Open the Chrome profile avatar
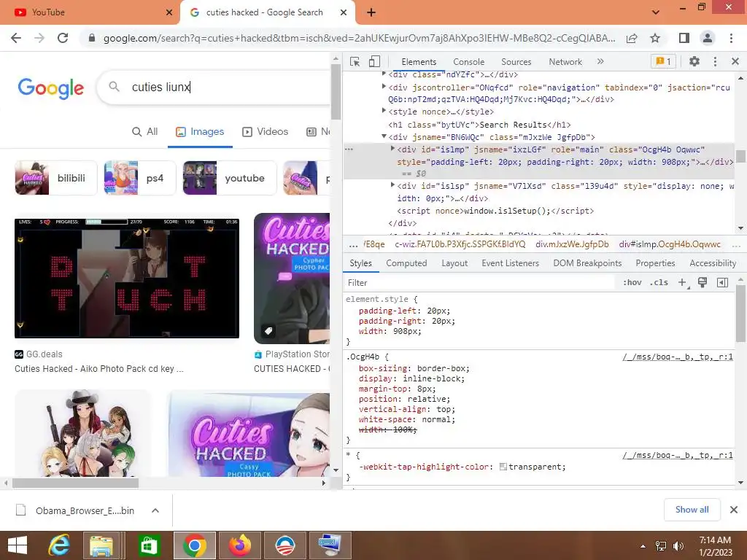The image size is (747, 560). (x=708, y=38)
